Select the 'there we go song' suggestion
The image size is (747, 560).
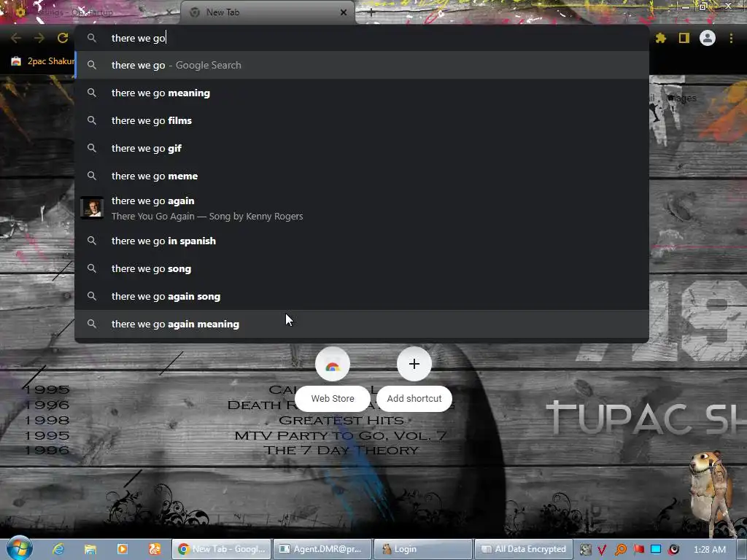[x=362, y=268]
